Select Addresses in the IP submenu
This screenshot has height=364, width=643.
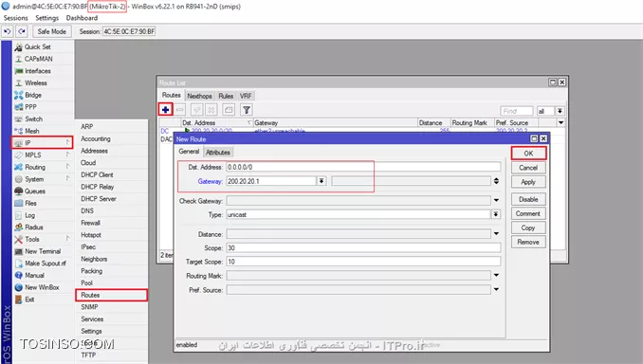tap(112, 151)
